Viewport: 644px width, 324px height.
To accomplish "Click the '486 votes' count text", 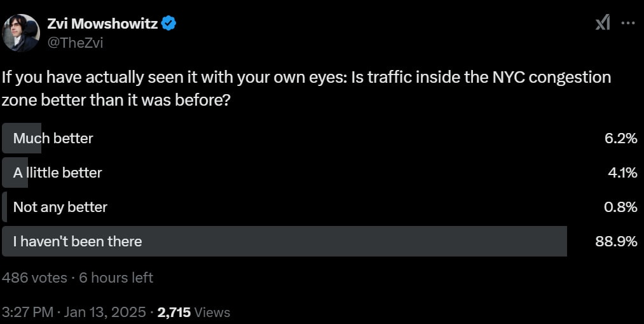I will point(34,278).
